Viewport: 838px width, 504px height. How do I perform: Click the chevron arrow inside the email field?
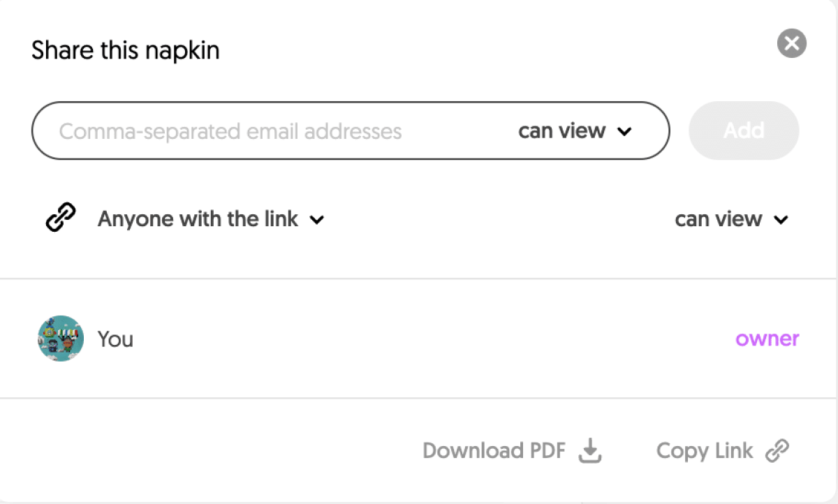625,131
